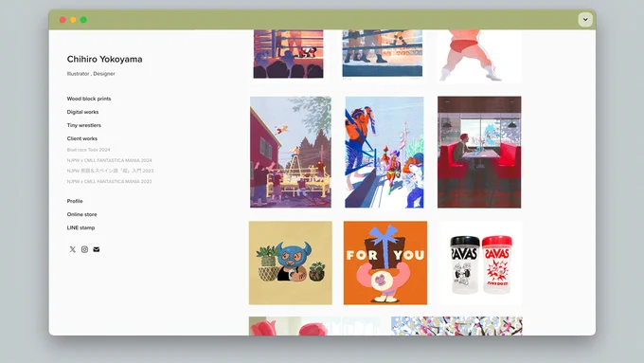Open the LINE stamp link
This screenshot has width=644, height=363.
[x=80, y=227]
